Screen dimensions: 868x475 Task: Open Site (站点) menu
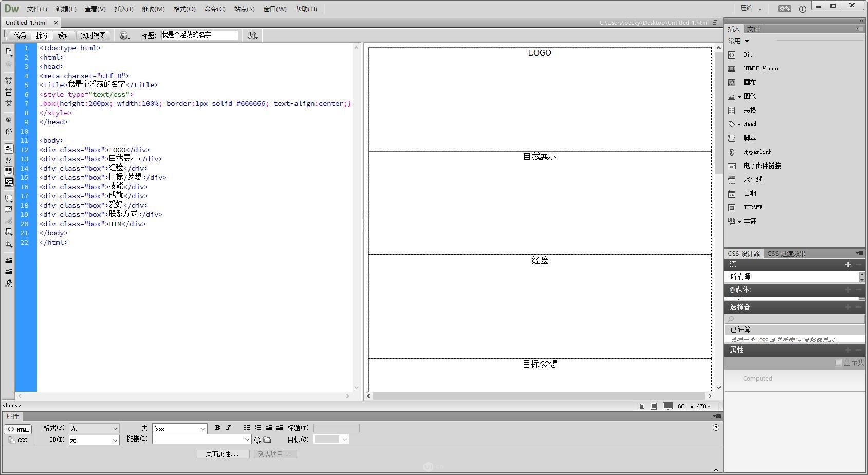tap(244, 9)
